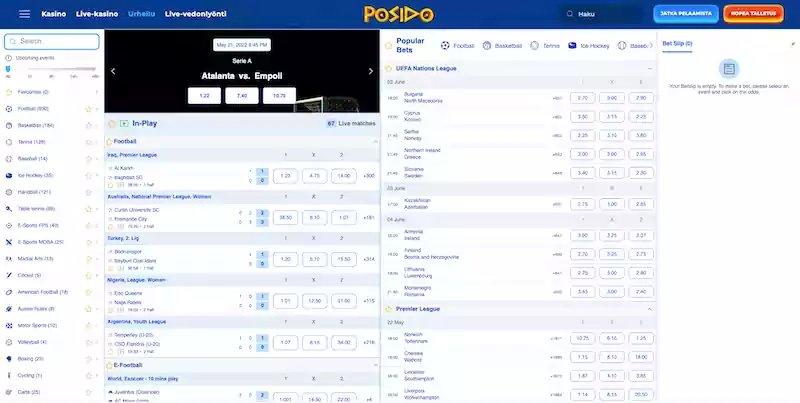Collapse the UEFA Nations League section
Image resolution: width=800 pixels, height=403 pixels.
click(x=649, y=68)
